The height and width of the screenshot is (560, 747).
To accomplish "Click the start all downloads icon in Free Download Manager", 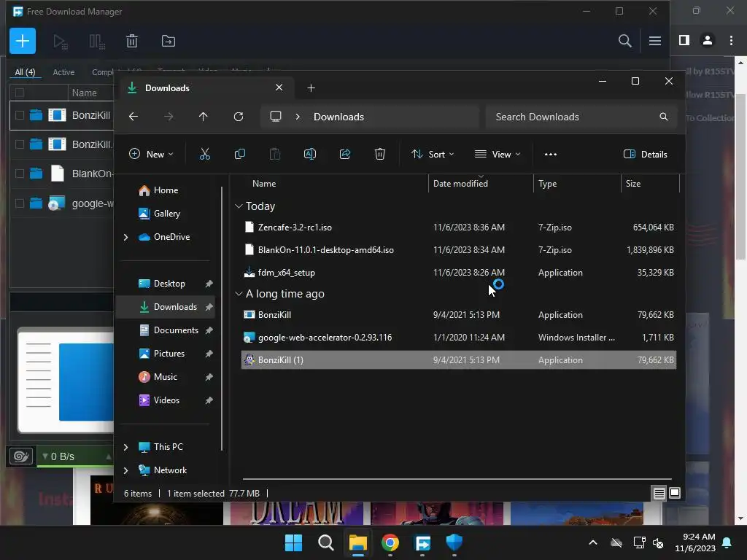I will click(60, 42).
